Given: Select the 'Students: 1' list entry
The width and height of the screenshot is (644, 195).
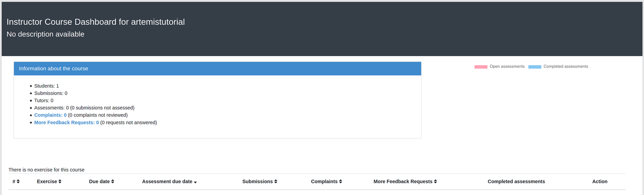Looking at the screenshot, I should [x=46, y=86].
